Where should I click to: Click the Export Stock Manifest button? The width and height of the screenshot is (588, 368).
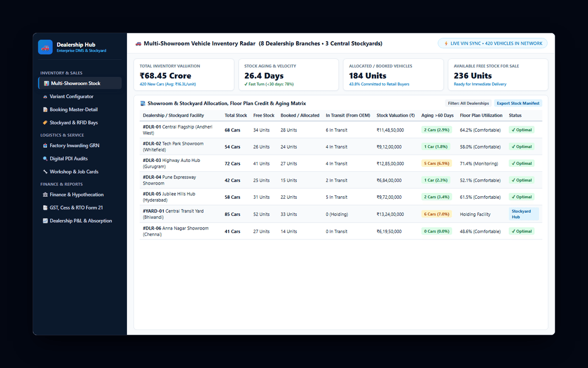(x=518, y=104)
